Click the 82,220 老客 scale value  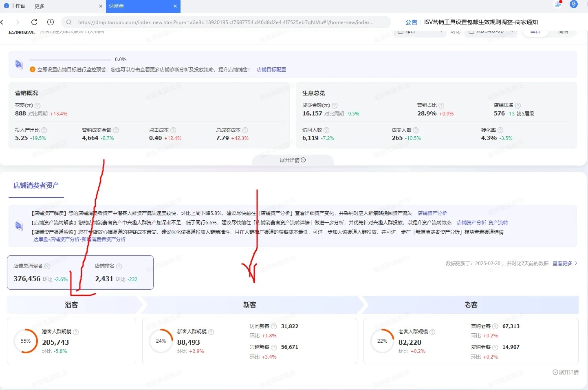410,342
